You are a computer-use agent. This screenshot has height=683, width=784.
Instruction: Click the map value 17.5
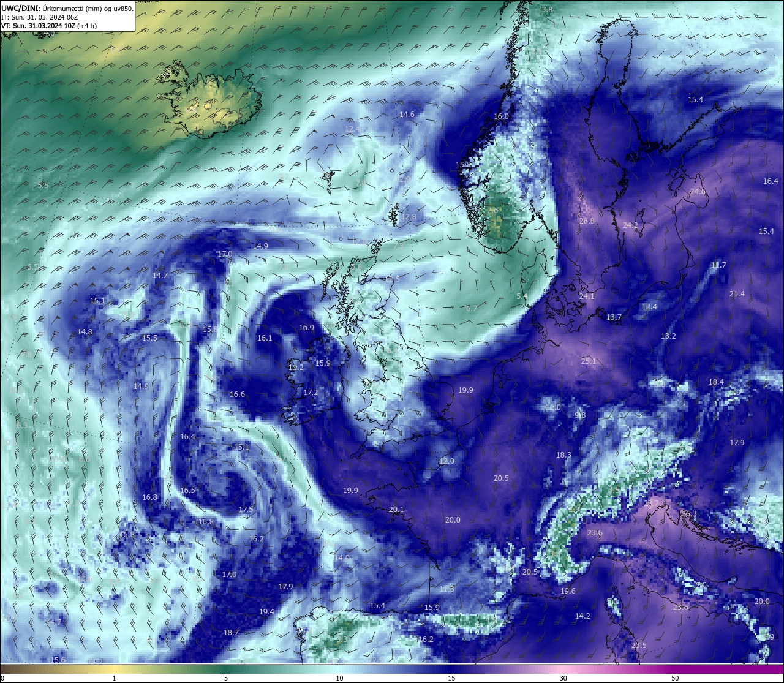pos(246,510)
